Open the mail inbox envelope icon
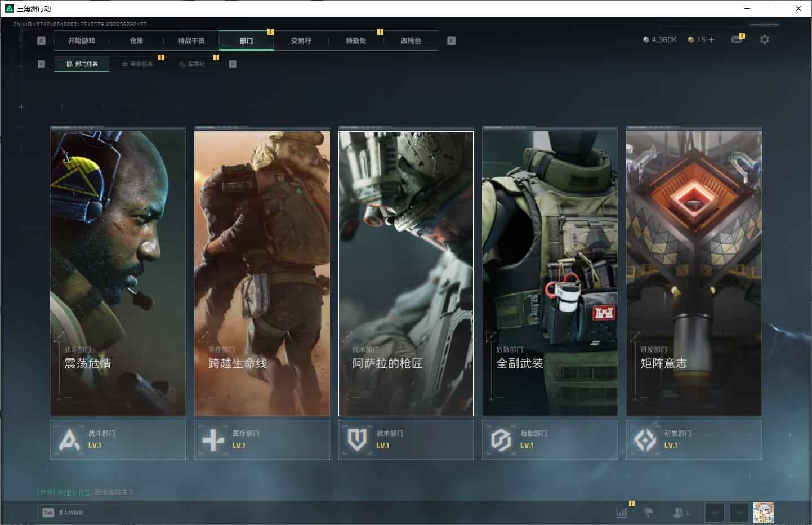 pyautogui.click(x=737, y=39)
